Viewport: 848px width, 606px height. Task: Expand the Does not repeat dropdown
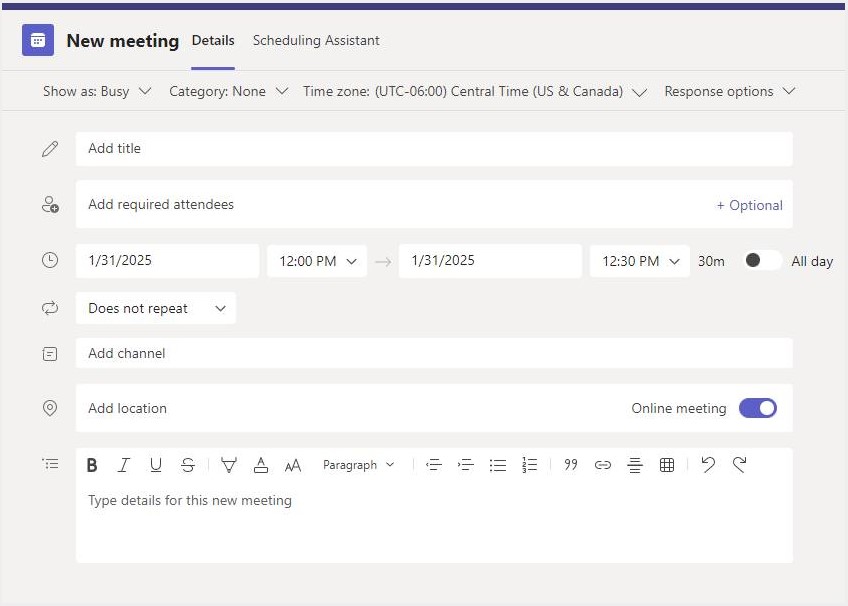coord(156,309)
